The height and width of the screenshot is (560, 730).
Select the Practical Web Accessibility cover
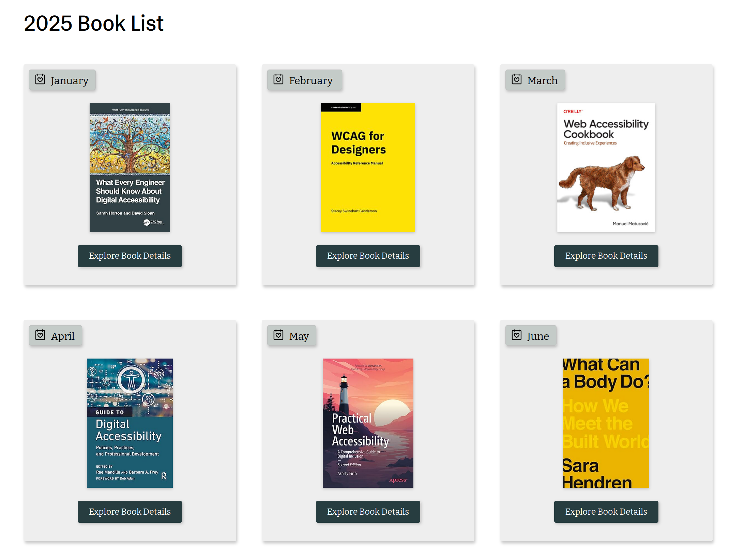coord(368,423)
